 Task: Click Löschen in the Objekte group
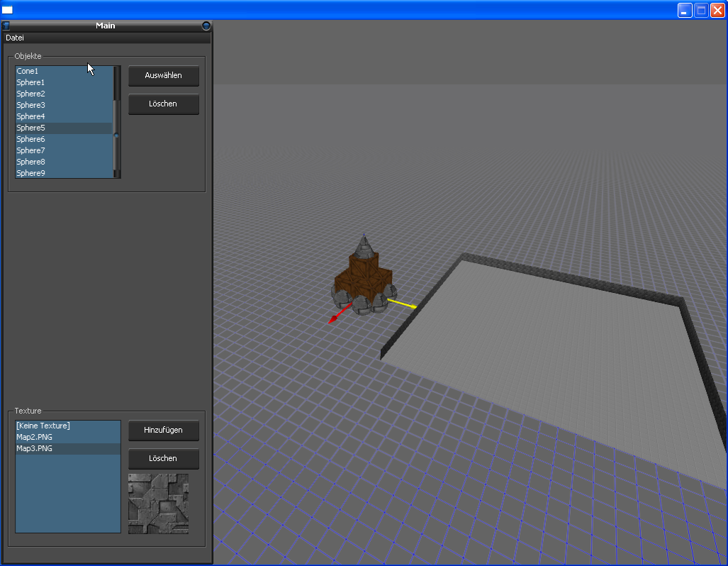[164, 104]
